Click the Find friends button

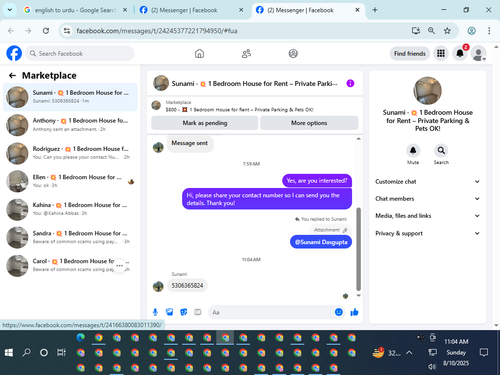(x=410, y=53)
